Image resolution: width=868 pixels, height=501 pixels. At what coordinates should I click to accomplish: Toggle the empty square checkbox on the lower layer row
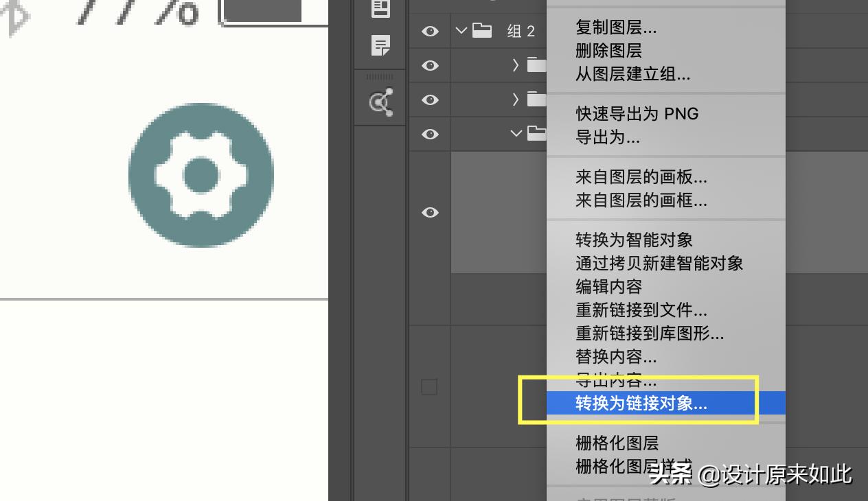pos(429,386)
